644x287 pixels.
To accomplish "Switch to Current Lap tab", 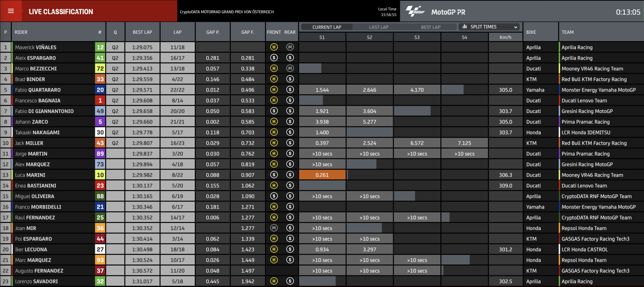I will coord(326,27).
